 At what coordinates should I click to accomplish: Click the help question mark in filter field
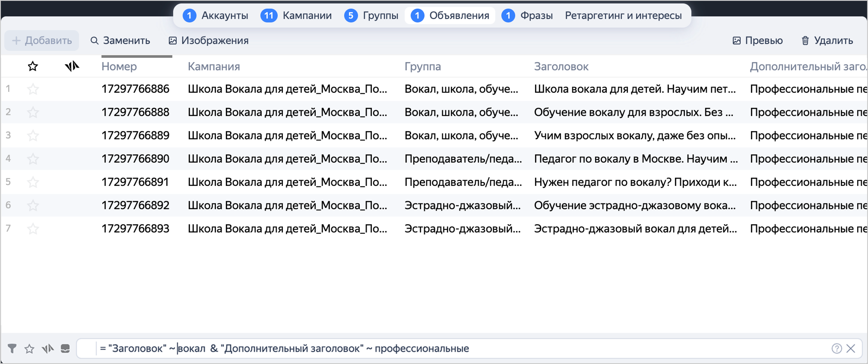[x=836, y=348]
